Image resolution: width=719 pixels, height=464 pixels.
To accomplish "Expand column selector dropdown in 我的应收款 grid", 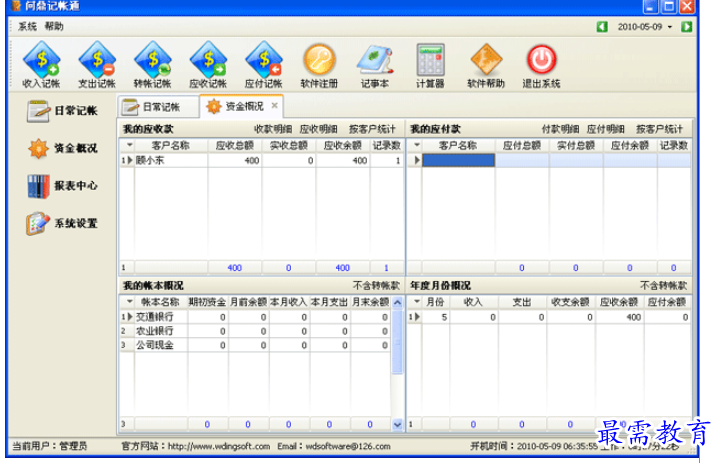I will (129, 145).
